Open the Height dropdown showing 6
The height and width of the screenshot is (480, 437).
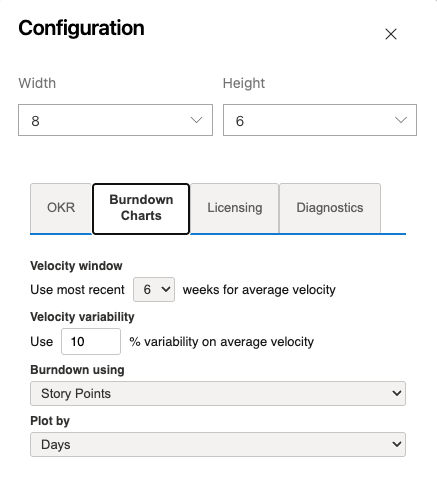pyautogui.click(x=320, y=120)
